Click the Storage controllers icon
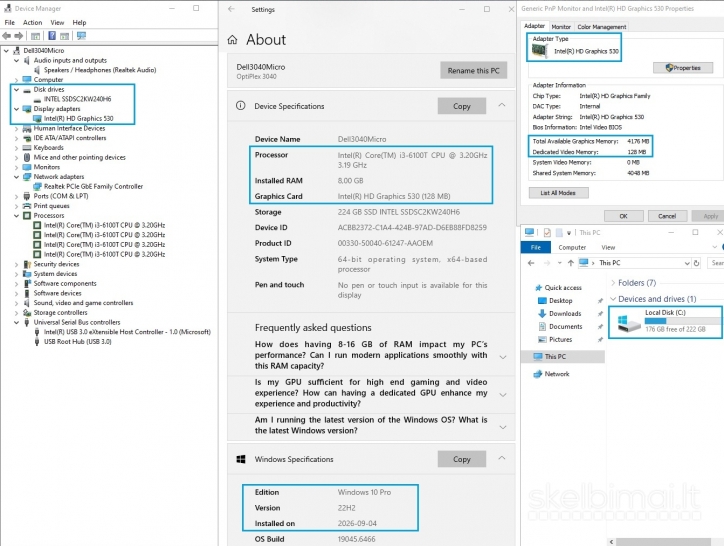 point(27,312)
